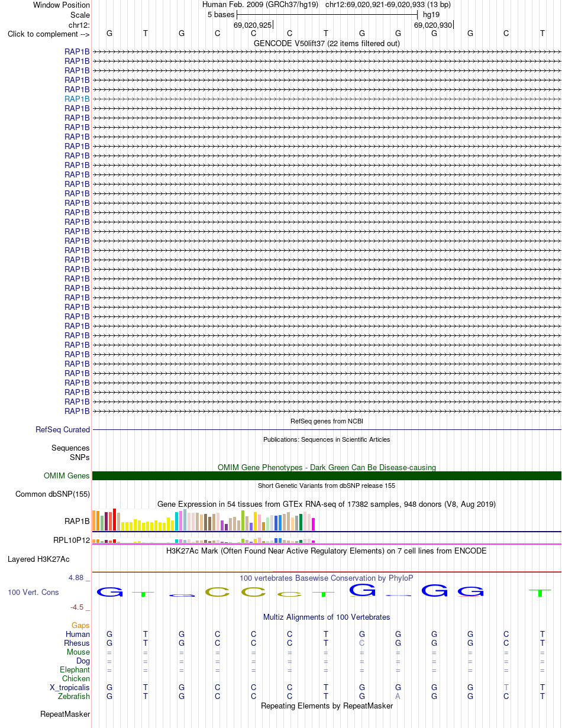
Task: Click the 'OMIM Genes' side label
Action: point(67,476)
